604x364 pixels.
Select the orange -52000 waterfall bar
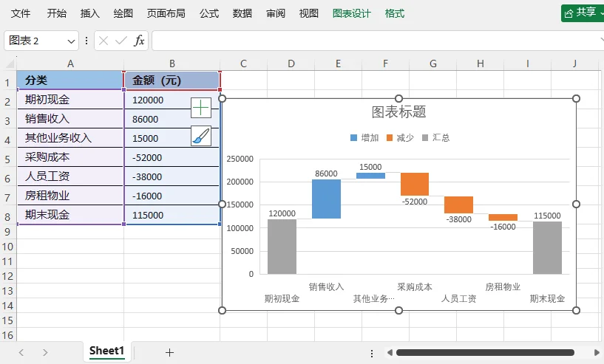(415, 185)
